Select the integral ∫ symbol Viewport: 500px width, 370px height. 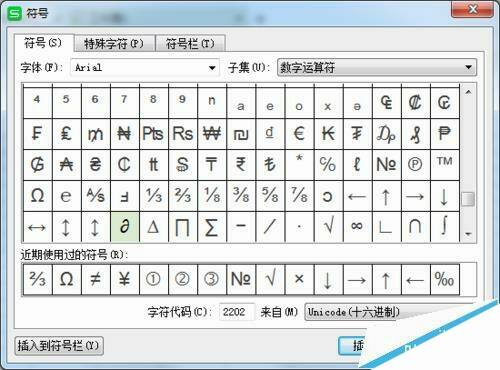point(444,227)
